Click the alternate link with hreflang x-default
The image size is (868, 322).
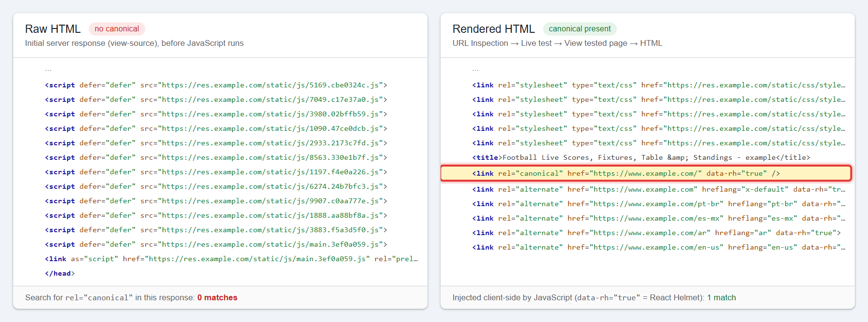(x=659, y=189)
